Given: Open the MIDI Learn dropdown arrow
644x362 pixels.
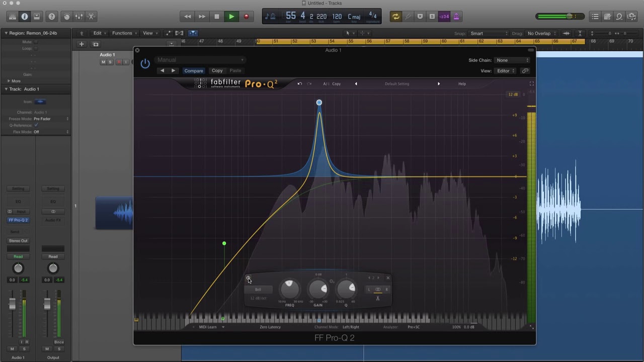Looking at the screenshot, I should (223, 327).
